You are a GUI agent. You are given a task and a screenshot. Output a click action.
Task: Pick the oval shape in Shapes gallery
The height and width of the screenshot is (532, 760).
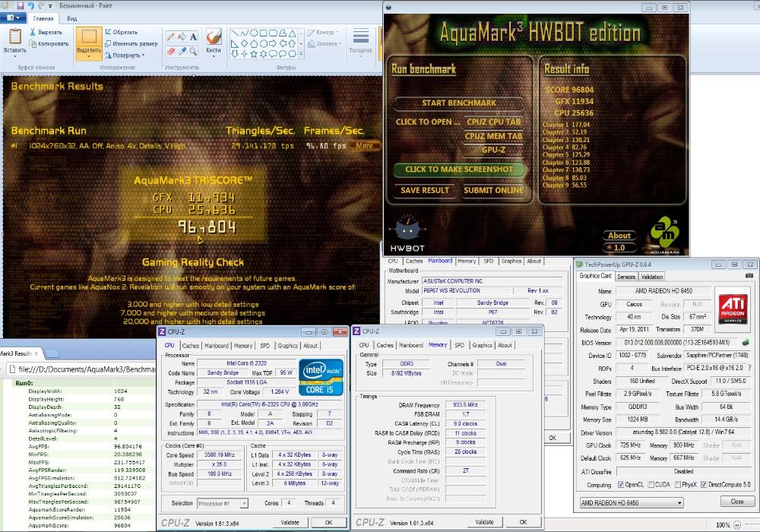(254, 33)
